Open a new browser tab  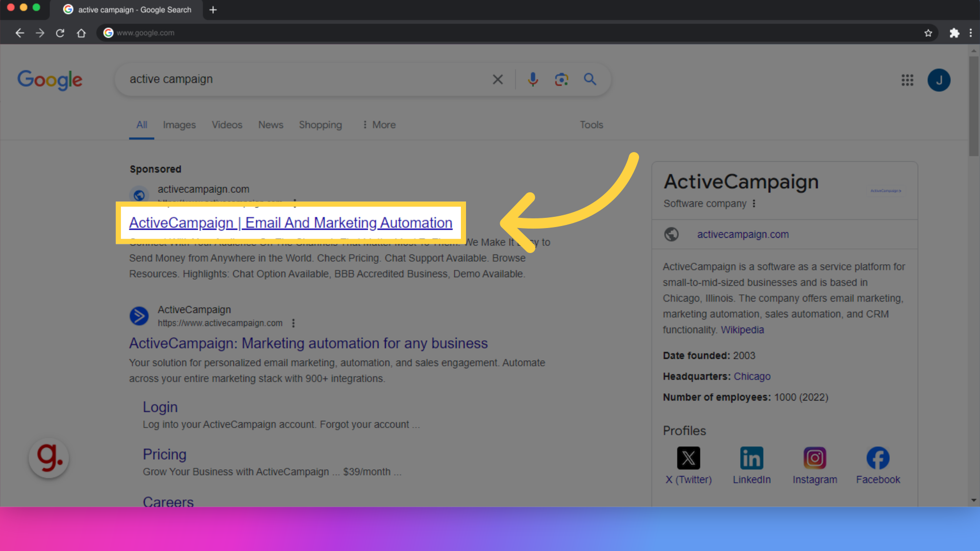tap(213, 10)
